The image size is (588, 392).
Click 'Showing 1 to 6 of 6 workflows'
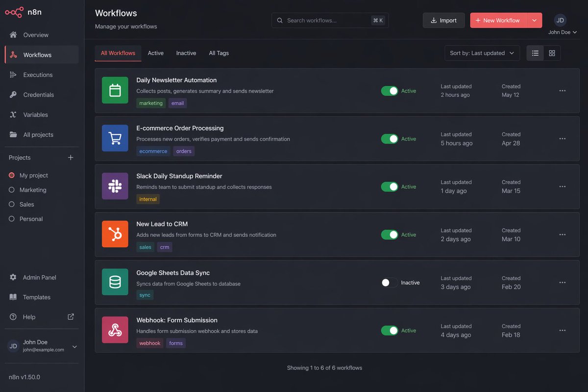click(325, 368)
